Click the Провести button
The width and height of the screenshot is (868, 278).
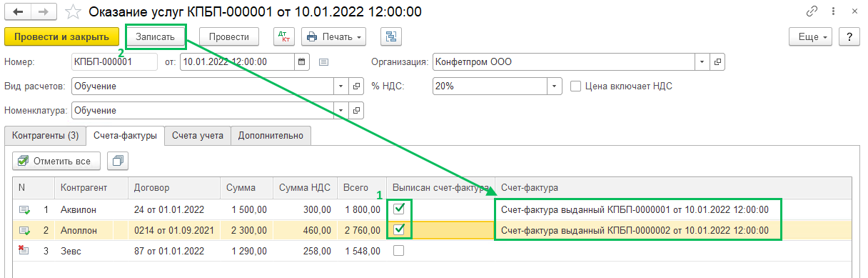pyautogui.click(x=228, y=36)
